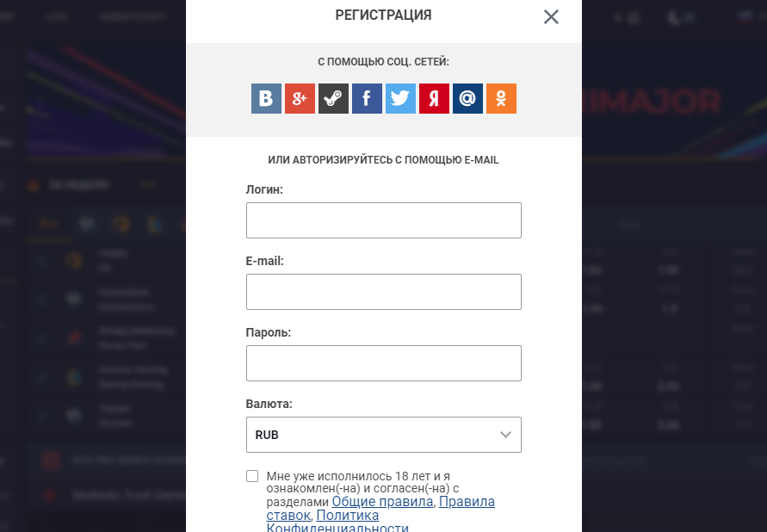Enable the 18-years-old confirmation checkbox
Screen dimensions: 767x532
pyautogui.click(x=251, y=475)
